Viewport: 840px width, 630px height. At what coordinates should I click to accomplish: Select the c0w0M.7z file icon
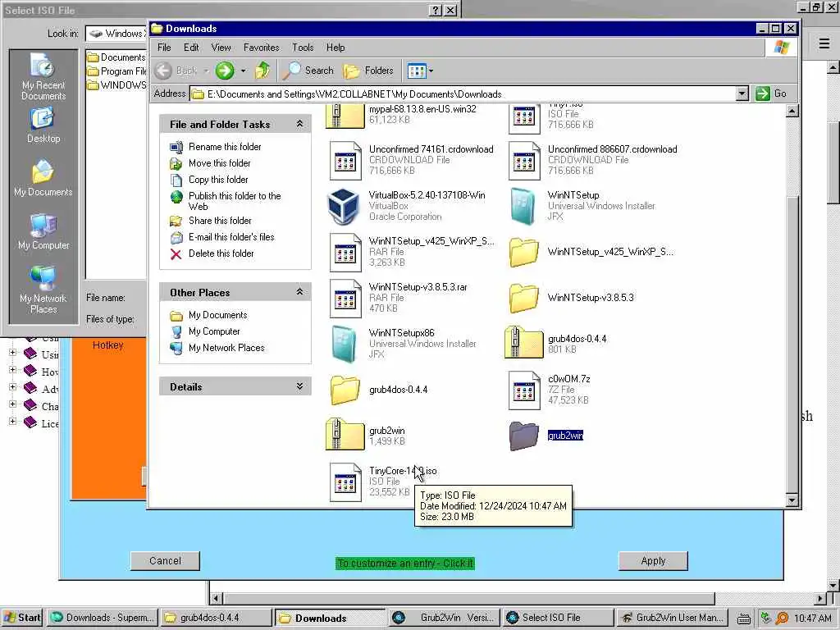(x=524, y=391)
